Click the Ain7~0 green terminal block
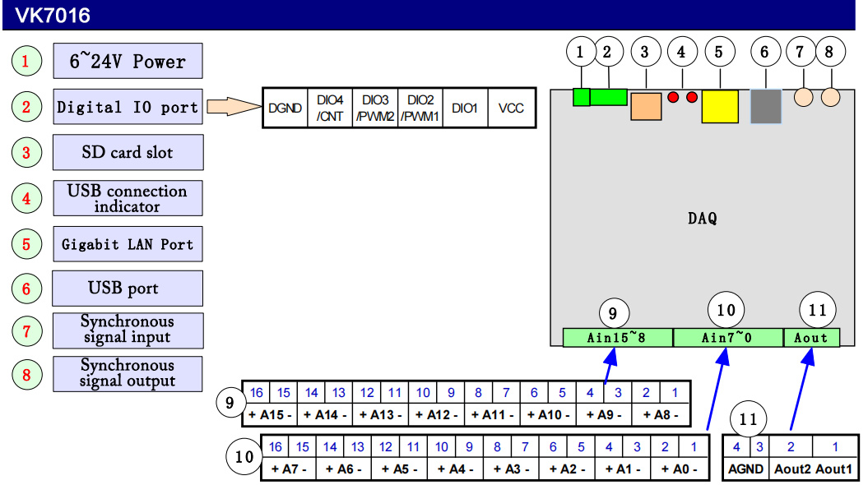This screenshot has width=868, height=485. (x=727, y=337)
